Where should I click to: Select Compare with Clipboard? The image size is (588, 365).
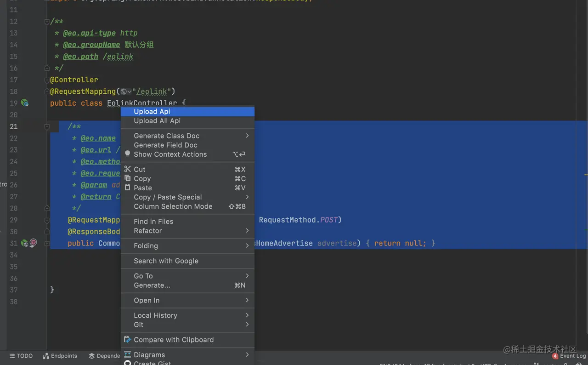point(187,340)
